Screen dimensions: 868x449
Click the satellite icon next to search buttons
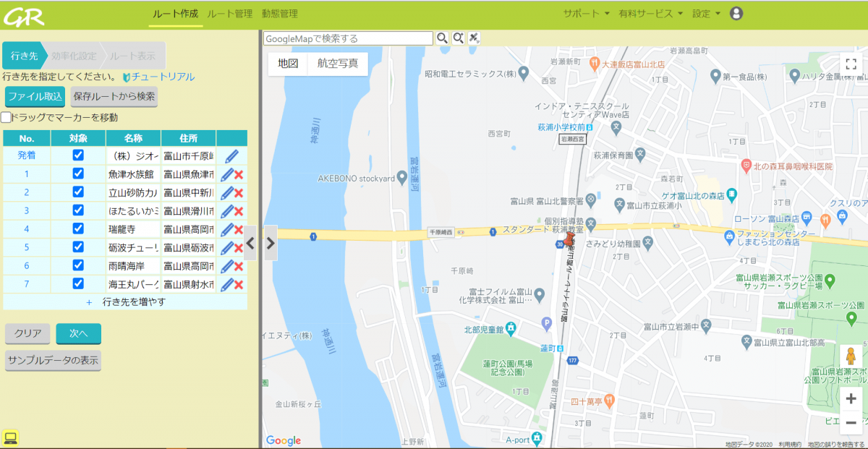(475, 38)
